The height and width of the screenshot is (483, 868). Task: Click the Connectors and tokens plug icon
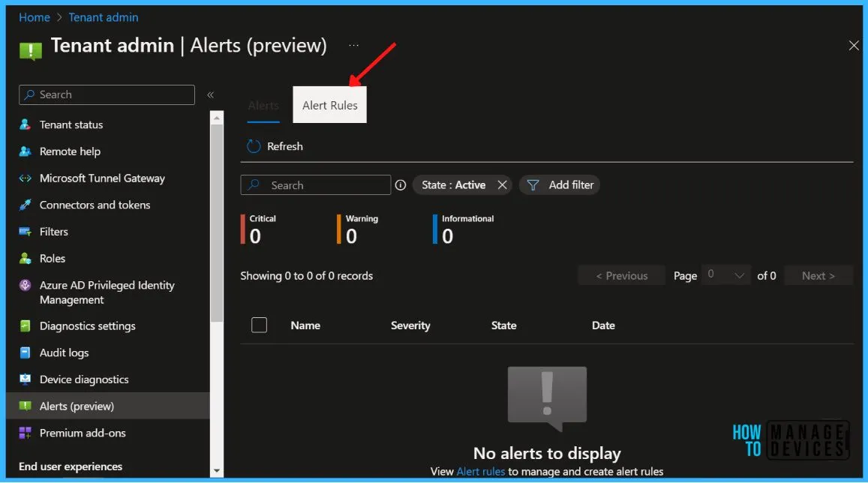[x=25, y=205]
